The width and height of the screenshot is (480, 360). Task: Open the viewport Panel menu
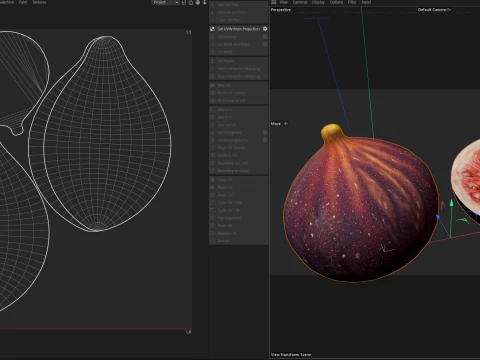coord(366,2)
